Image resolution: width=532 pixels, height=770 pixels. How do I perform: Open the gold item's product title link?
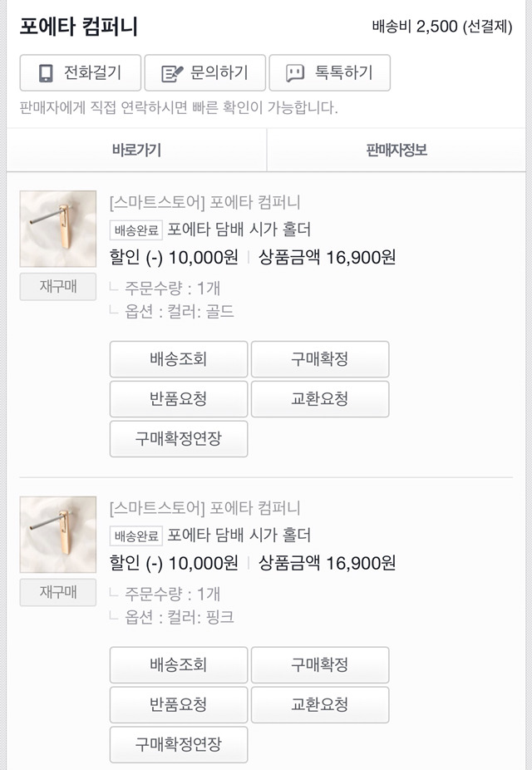pyautogui.click(x=239, y=230)
